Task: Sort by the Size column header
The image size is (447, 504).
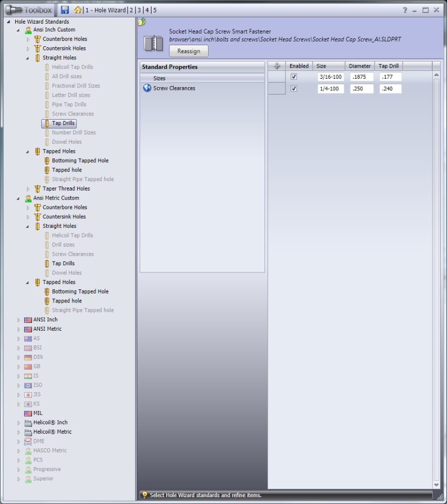Action: coord(329,66)
